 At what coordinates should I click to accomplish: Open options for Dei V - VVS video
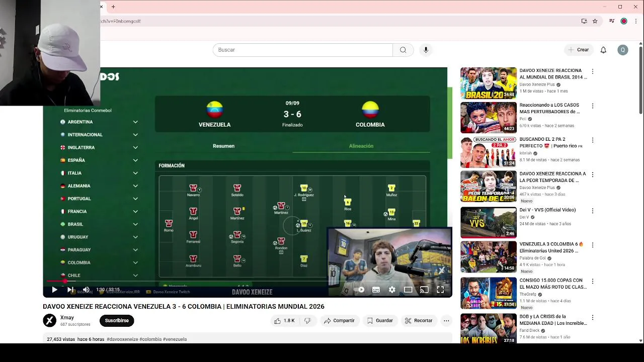click(x=593, y=210)
